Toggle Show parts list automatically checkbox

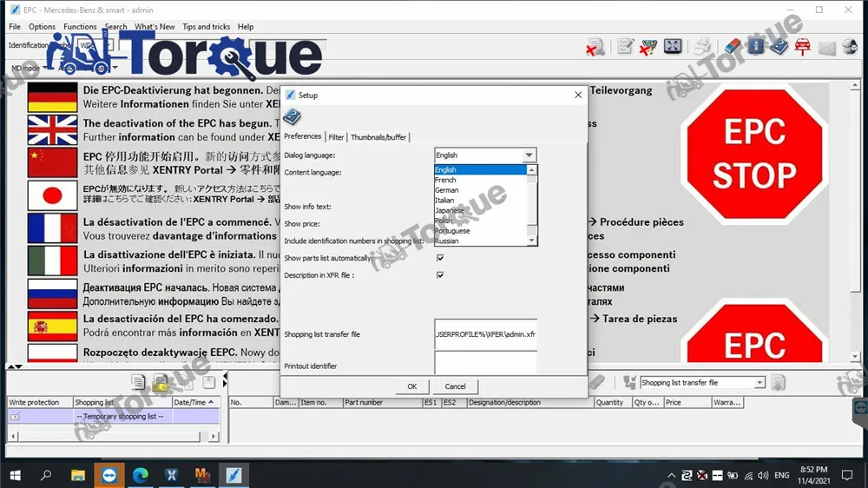(440, 258)
